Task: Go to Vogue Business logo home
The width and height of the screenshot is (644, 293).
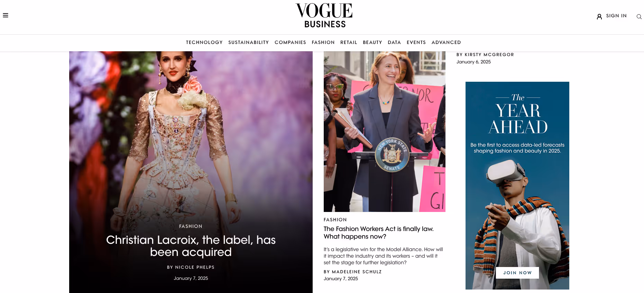Action: coord(324,16)
